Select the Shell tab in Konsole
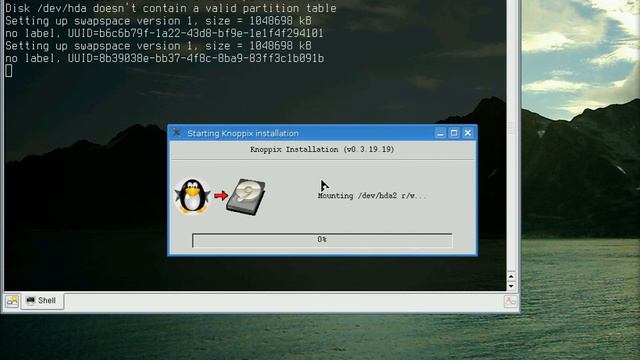 (42, 301)
